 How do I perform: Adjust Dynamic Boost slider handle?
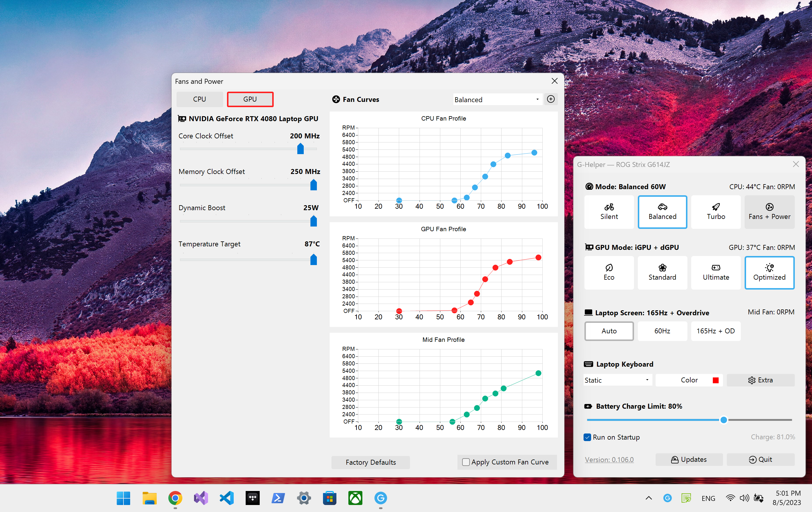coord(314,221)
